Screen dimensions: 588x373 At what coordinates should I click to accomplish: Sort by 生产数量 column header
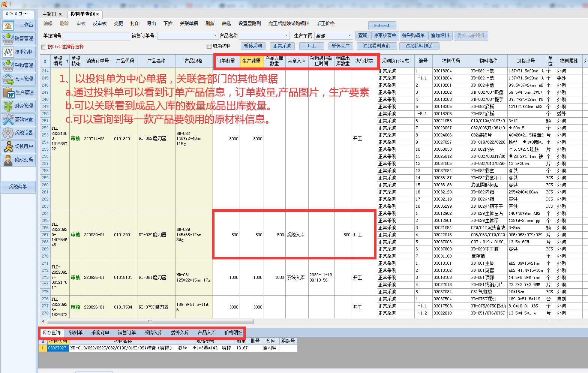click(251, 61)
